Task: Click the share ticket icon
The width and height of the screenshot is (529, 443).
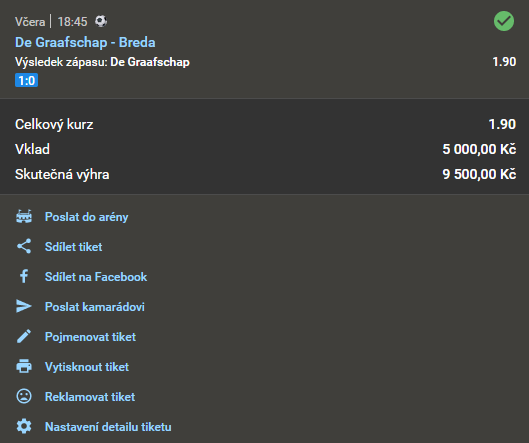Action: 24,246
